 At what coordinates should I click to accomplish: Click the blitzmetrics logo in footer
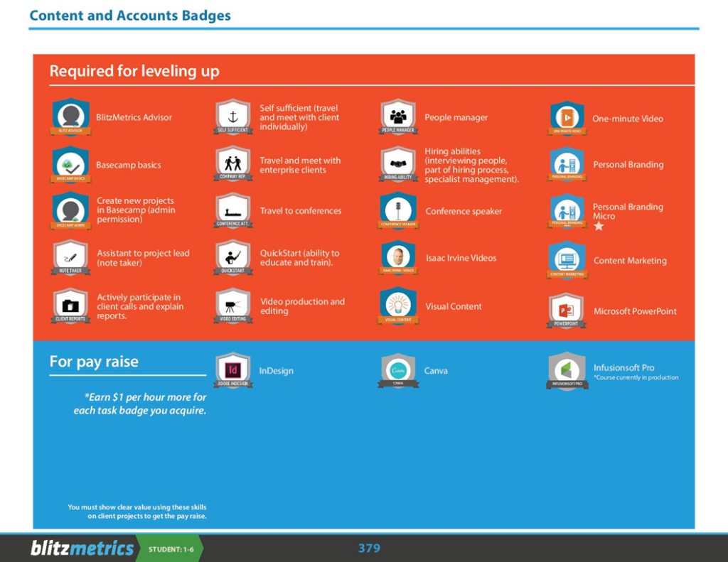point(82,549)
